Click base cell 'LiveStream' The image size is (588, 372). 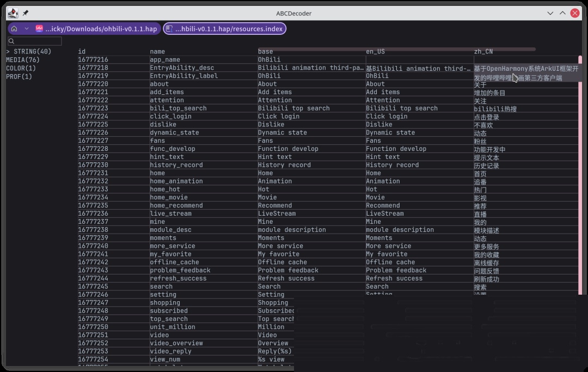pyautogui.click(x=277, y=214)
